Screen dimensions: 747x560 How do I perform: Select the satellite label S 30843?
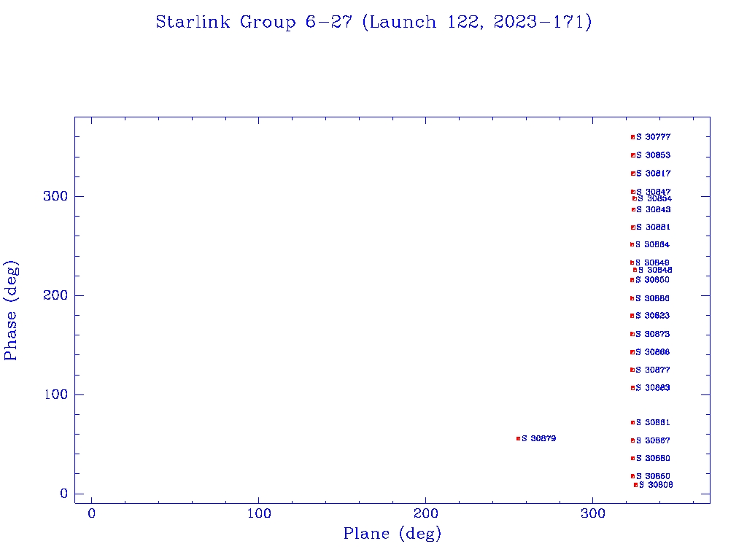tap(653, 209)
